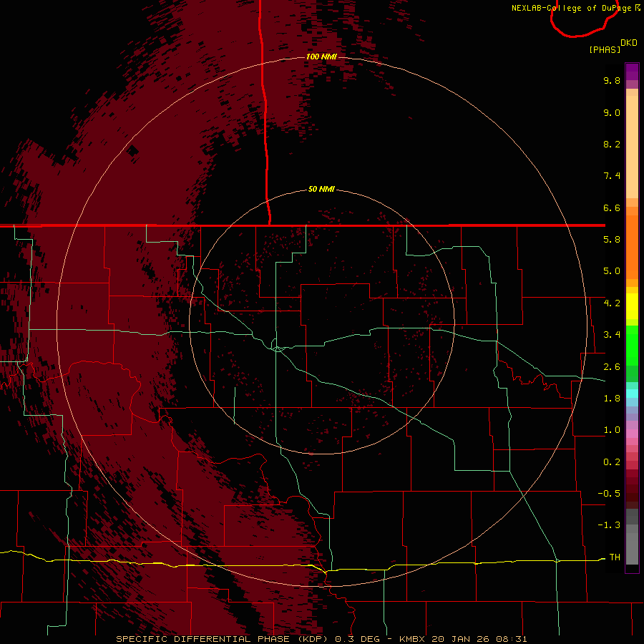Click the [PHAS] legend heading
Image resolution: width=644 pixels, height=644 pixels.
(605, 49)
